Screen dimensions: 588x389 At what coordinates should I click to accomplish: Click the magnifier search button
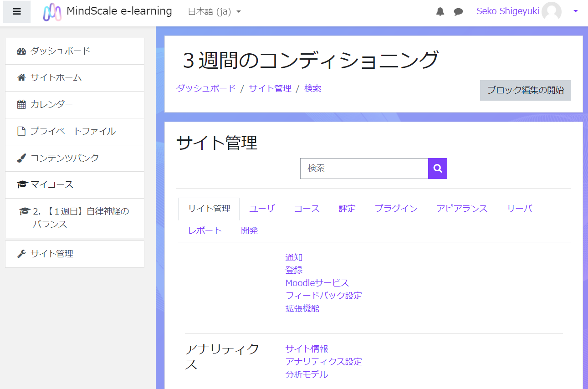[x=438, y=169]
